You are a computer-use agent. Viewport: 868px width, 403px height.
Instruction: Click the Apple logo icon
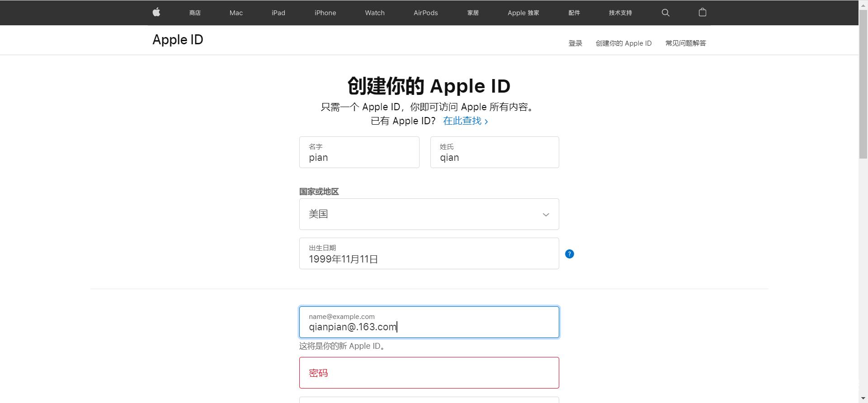[156, 12]
